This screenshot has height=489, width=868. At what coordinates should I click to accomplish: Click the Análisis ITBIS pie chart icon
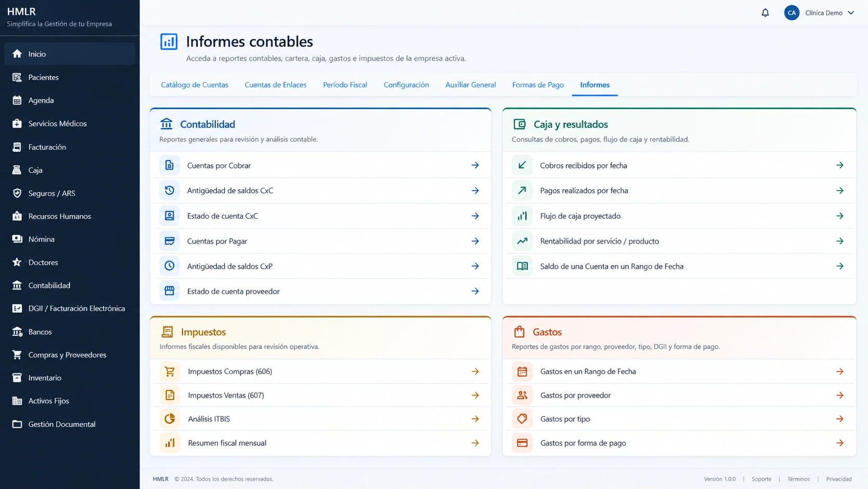(170, 419)
